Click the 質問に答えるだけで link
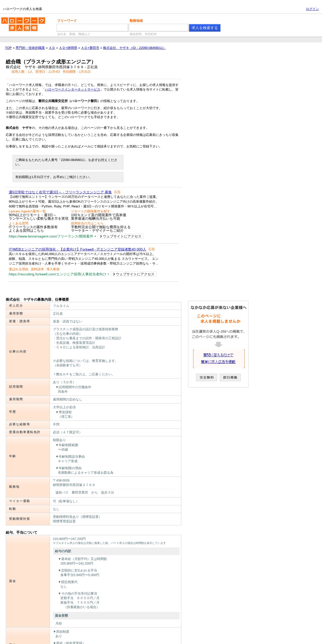The width and height of the screenshot is (322, 644). (x=218, y=355)
